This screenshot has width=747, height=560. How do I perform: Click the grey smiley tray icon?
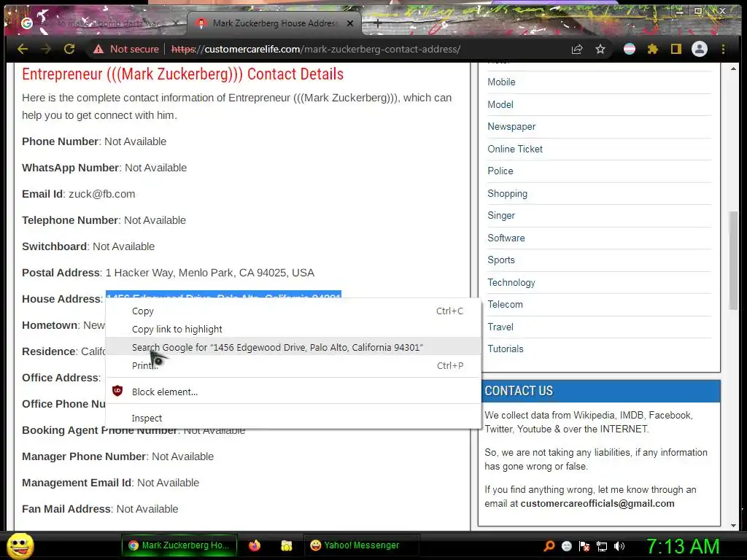pos(567,545)
